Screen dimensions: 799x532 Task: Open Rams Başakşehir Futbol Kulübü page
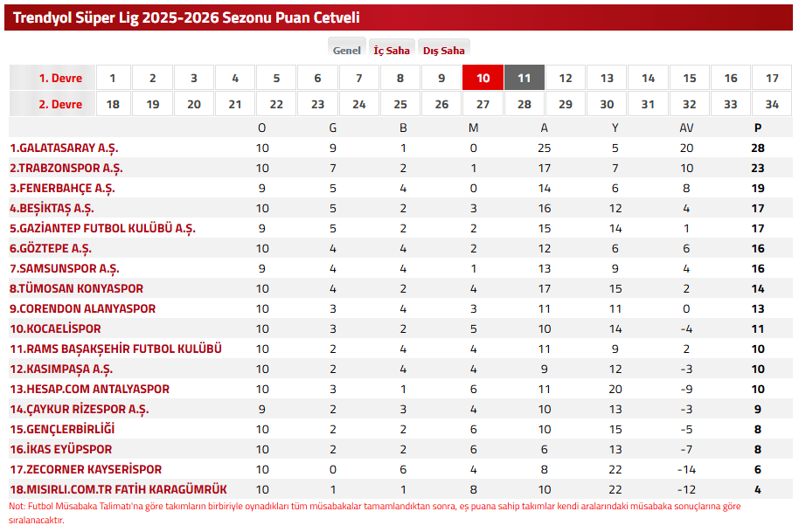click(115, 349)
